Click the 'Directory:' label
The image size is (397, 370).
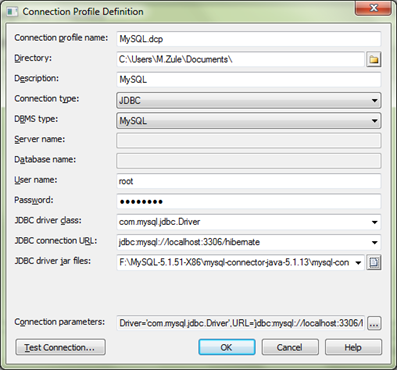click(33, 58)
